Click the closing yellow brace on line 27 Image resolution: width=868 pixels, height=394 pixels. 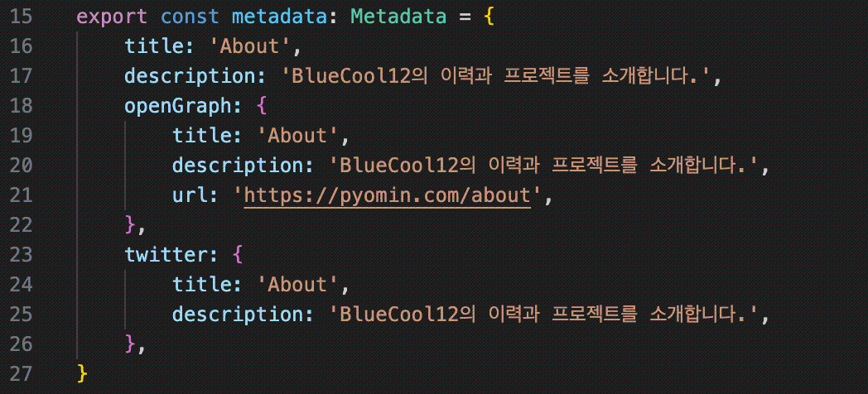[x=81, y=373]
